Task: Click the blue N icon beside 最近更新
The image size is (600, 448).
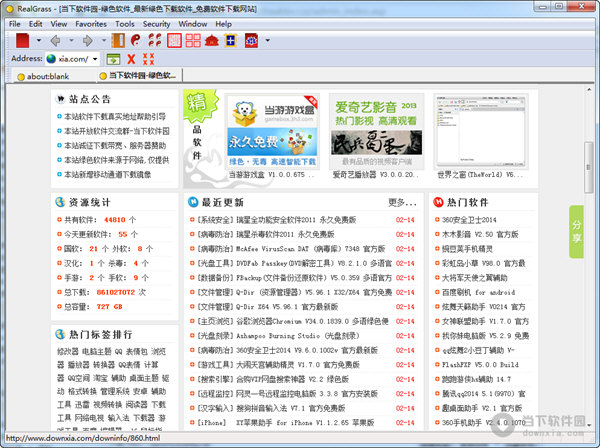Action: (x=193, y=202)
